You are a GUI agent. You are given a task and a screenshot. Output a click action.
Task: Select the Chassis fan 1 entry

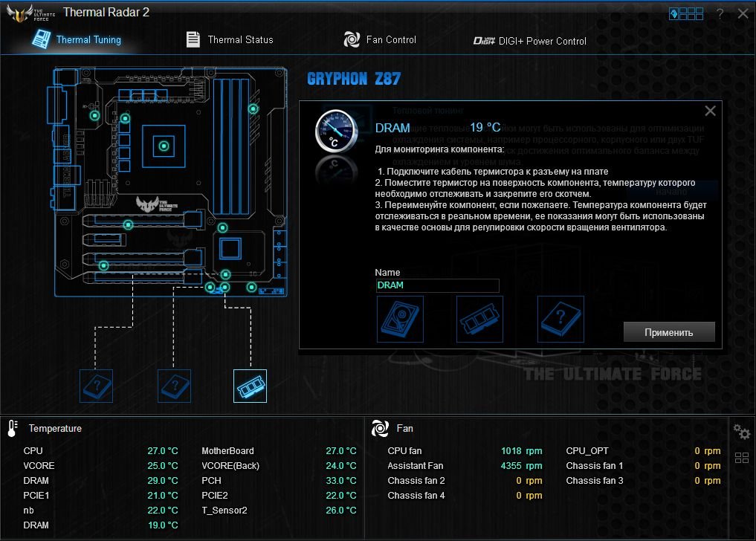[643, 466]
